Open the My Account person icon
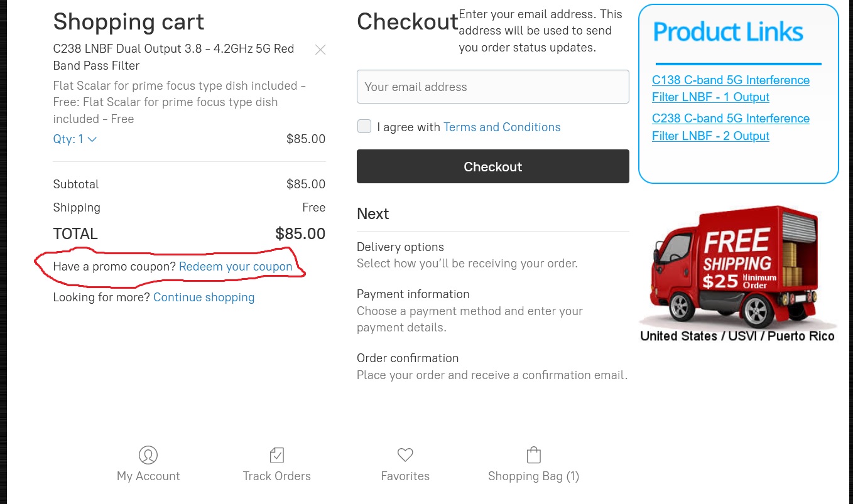This screenshot has height=504, width=853. tap(148, 454)
